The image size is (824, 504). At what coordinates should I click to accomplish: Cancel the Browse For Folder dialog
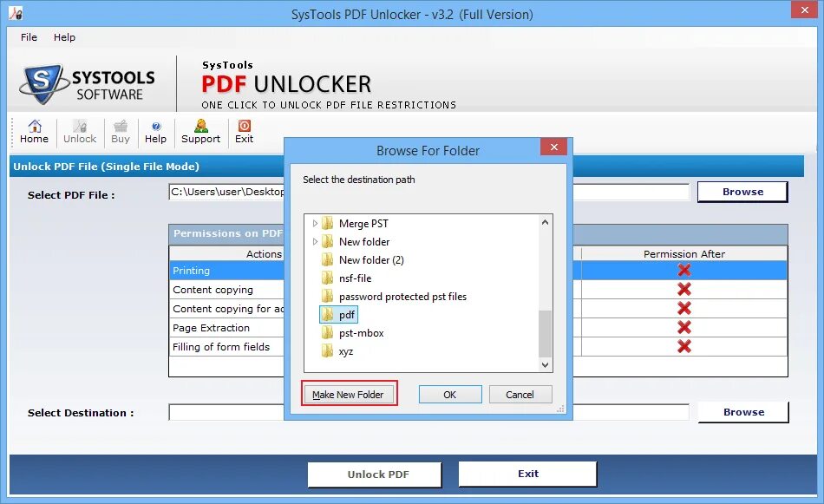point(520,394)
